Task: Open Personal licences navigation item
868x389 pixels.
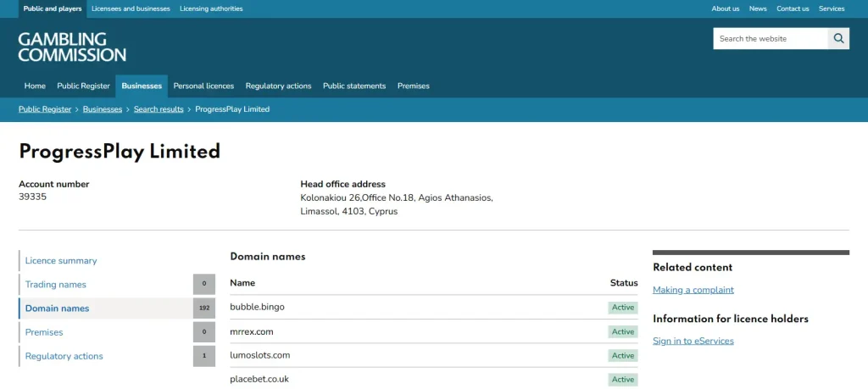Action: [203, 86]
